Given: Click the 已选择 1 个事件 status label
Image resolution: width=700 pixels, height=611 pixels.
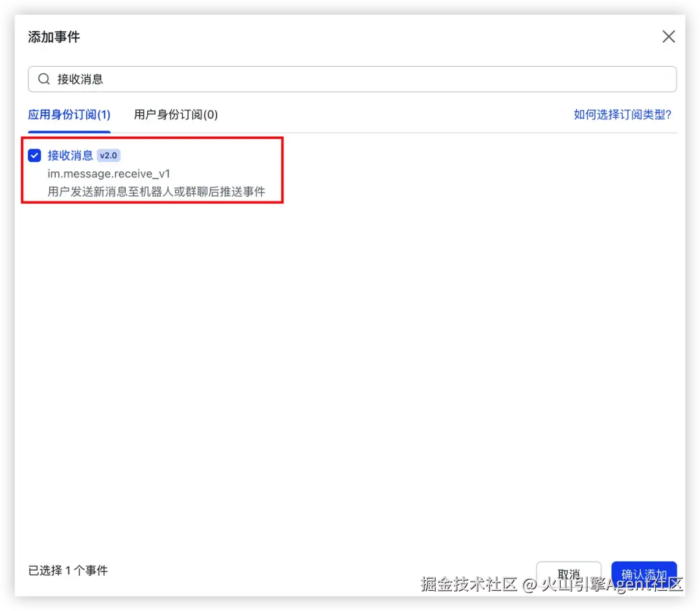Looking at the screenshot, I should (67, 570).
